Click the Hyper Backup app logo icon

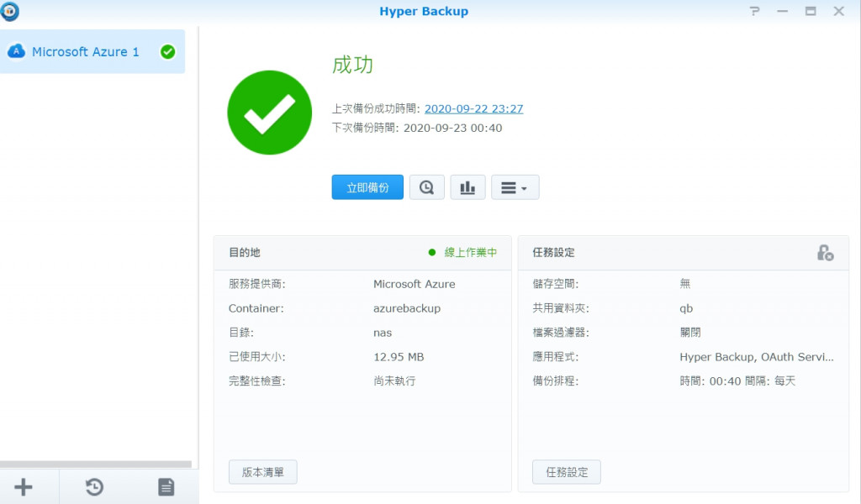pyautogui.click(x=8, y=11)
